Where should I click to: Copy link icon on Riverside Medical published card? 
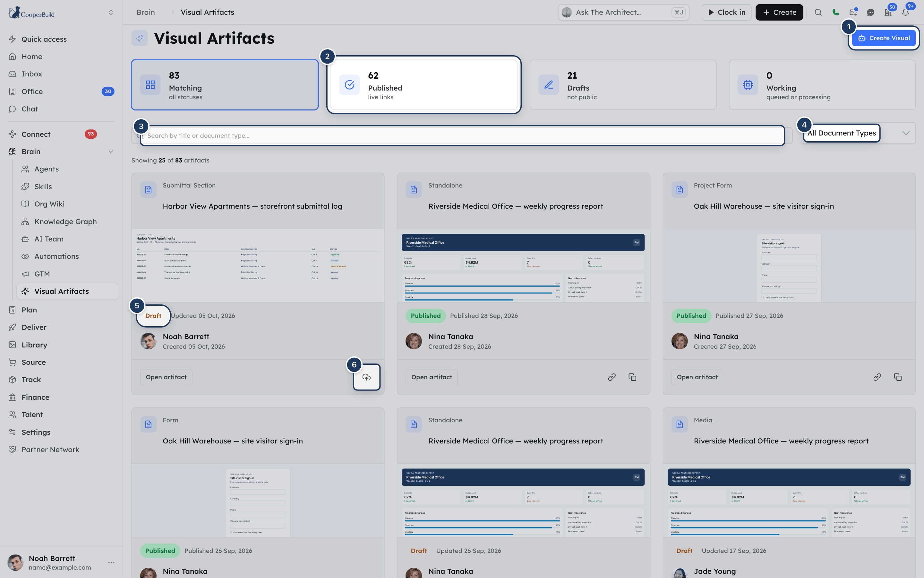pos(612,377)
